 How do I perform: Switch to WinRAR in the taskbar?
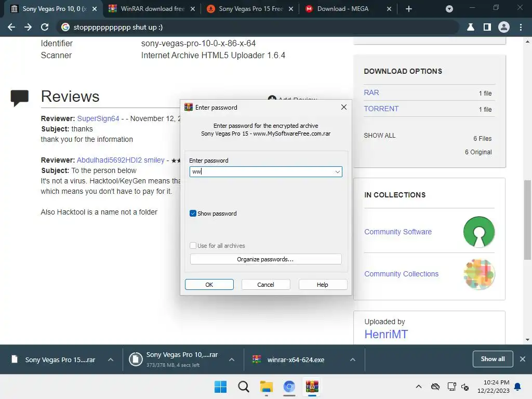[x=312, y=387]
